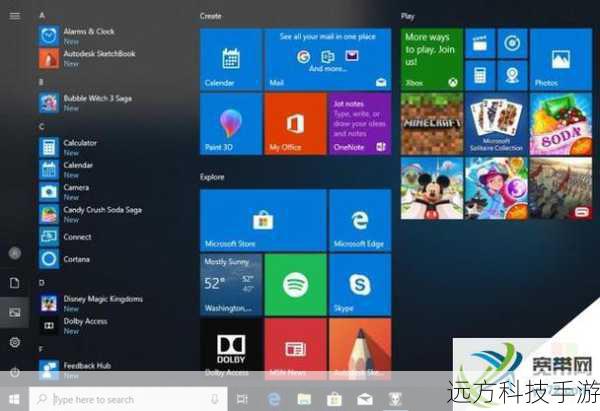600x411 pixels.
Task: Click the letter D header in app list
Action: pos(42,283)
